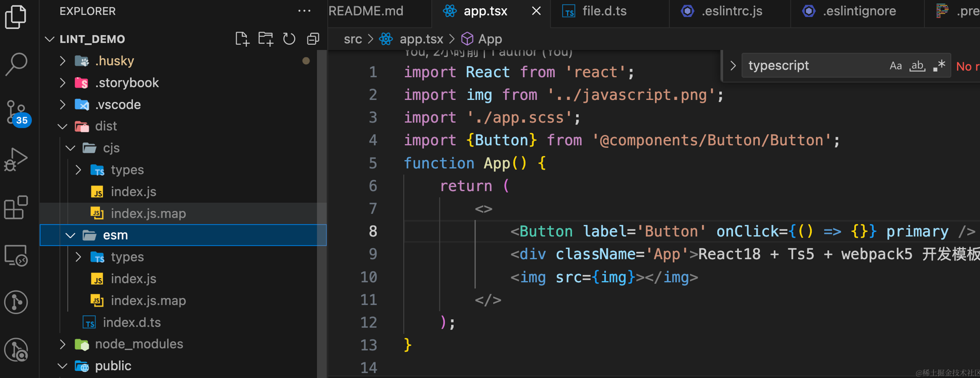Screen dimensions: 980x378
Task: Click './app.scss' import text
Action: point(519,117)
